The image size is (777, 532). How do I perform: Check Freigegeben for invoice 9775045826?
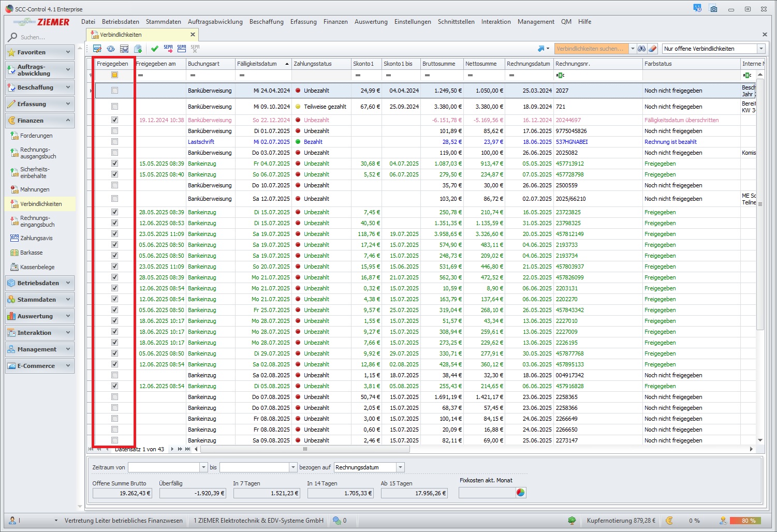[x=115, y=131]
